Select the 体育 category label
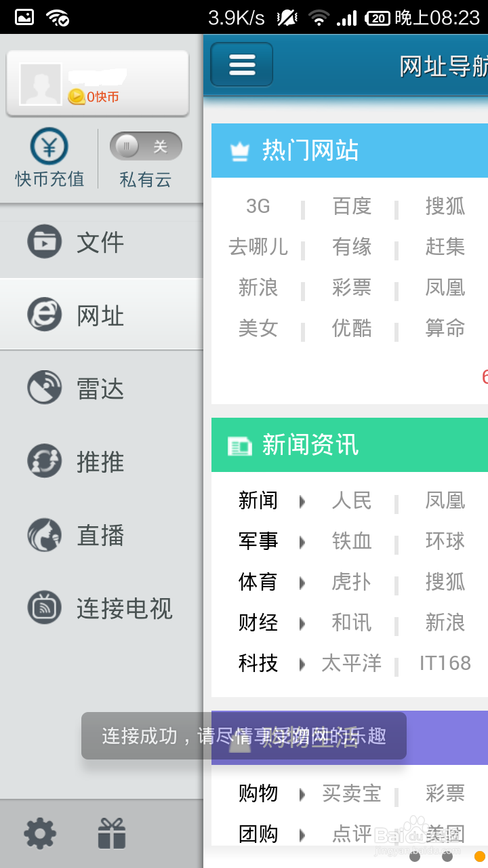 click(258, 582)
